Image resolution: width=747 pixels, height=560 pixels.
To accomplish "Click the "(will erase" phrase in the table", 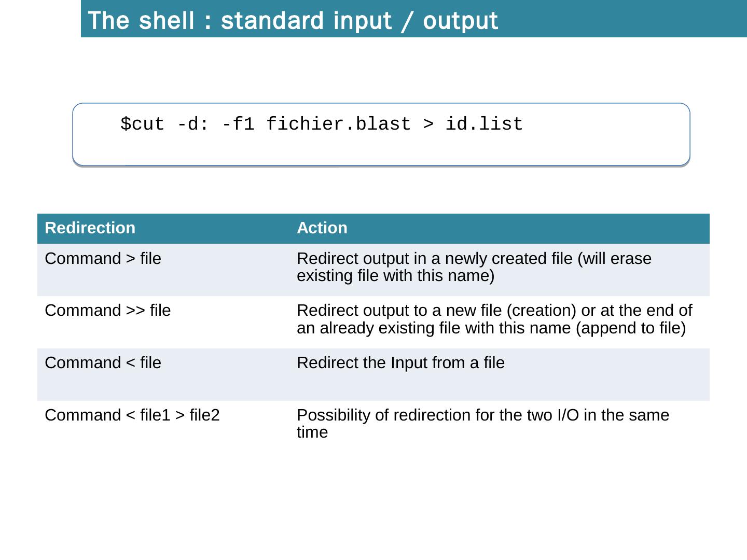I will pyautogui.click(x=614, y=259).
